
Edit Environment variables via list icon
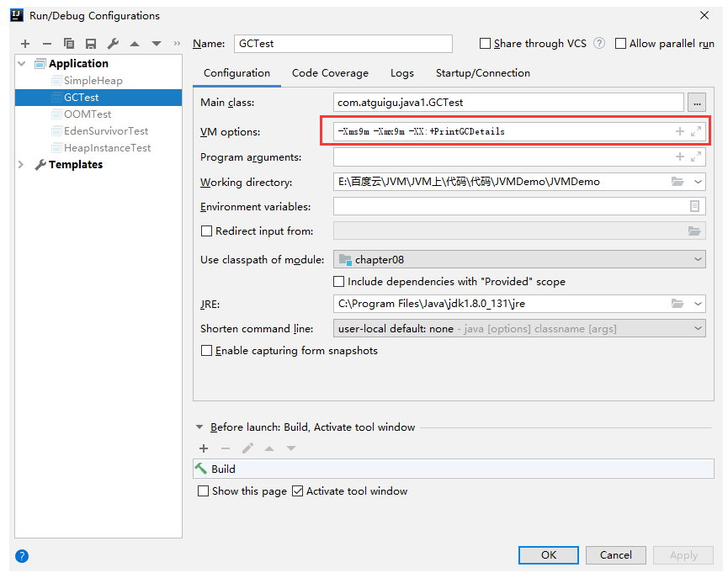[x=694, y=206]
